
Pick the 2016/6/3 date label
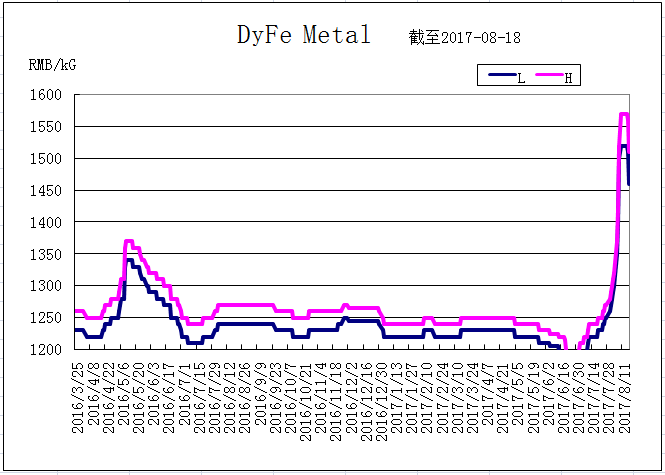(154, 394)
